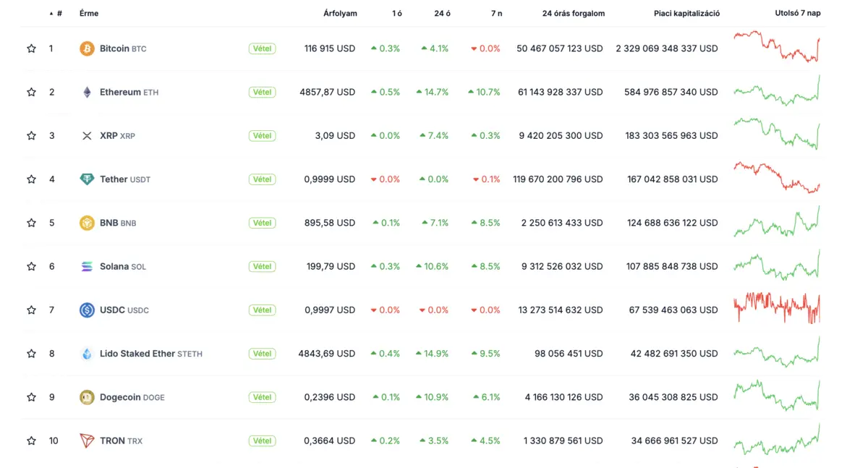868x468 pixels.
Task: Toggle favorite star for USDC
Action: coord(31,310)
